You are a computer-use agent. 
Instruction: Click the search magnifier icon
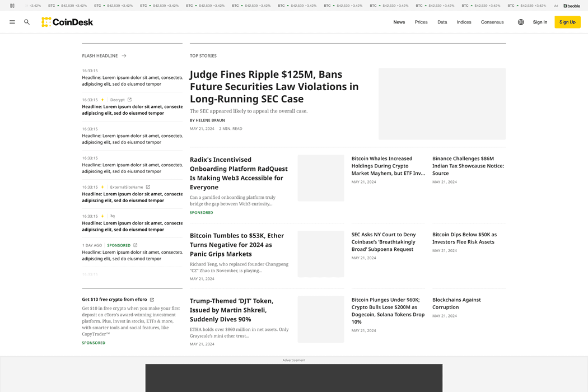(27, 22)
